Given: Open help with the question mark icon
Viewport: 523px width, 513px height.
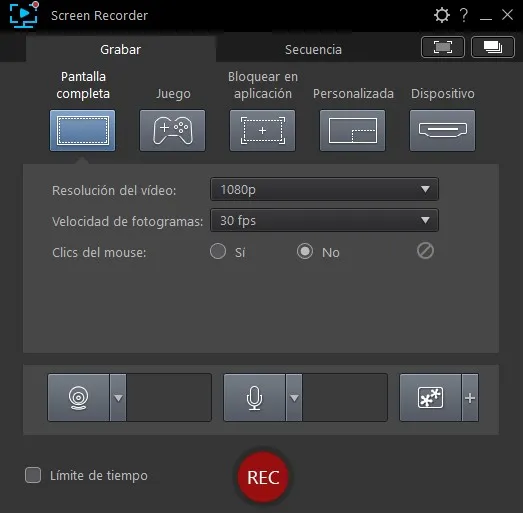Looking at the screenshot, I should [x=464, y=15].
